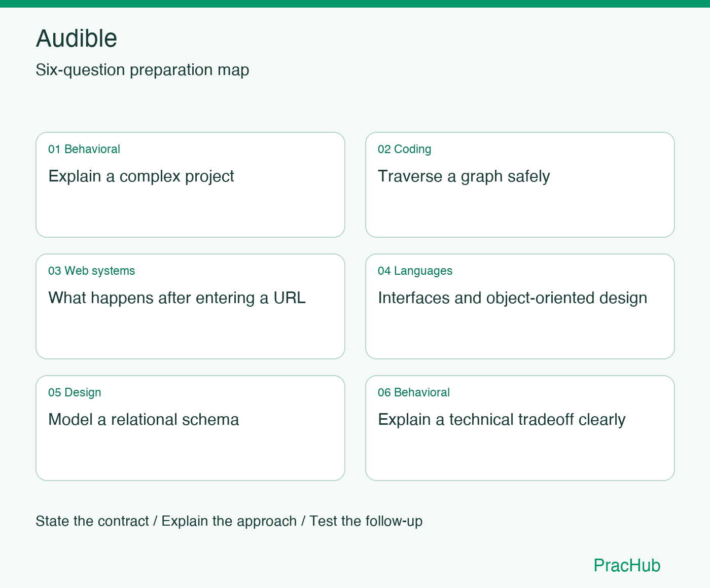This screenshot has width=710, height=588.
Task: Select the 'Six-question preparation map' subtitle
Action: point(143,70)
